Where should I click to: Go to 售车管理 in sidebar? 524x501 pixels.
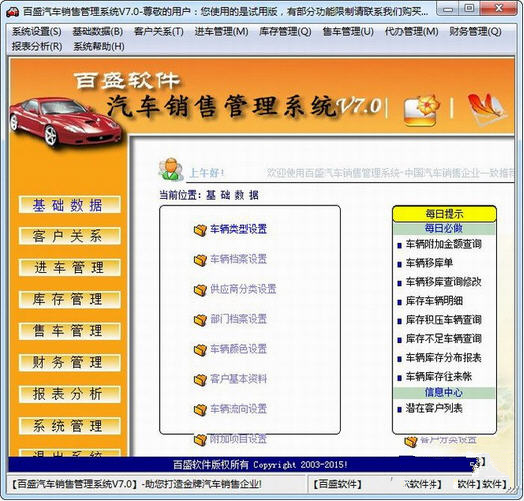point(70,331)
